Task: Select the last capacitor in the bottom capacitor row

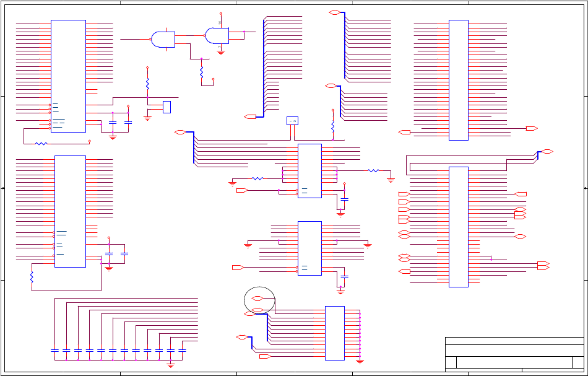Action: [182, 351]
